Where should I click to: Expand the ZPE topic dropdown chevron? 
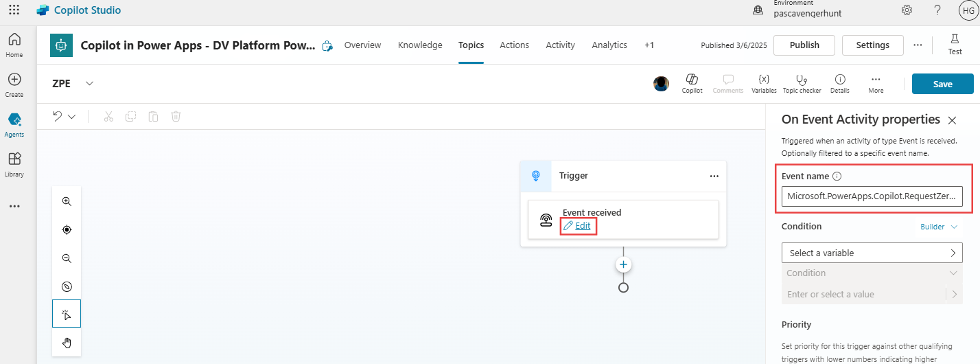pyautogui.click(x=89, y=83)
